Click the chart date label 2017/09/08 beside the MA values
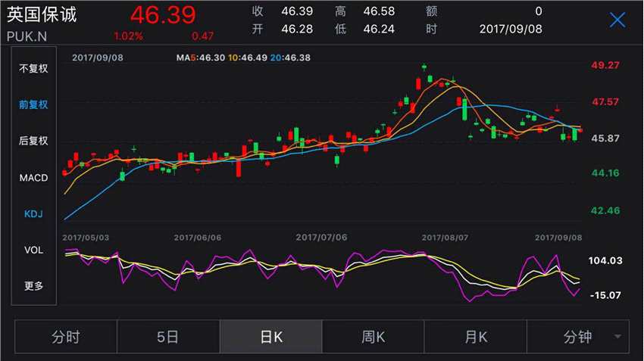Viewport: 644px width, 361px height. [x=98, y=58]
